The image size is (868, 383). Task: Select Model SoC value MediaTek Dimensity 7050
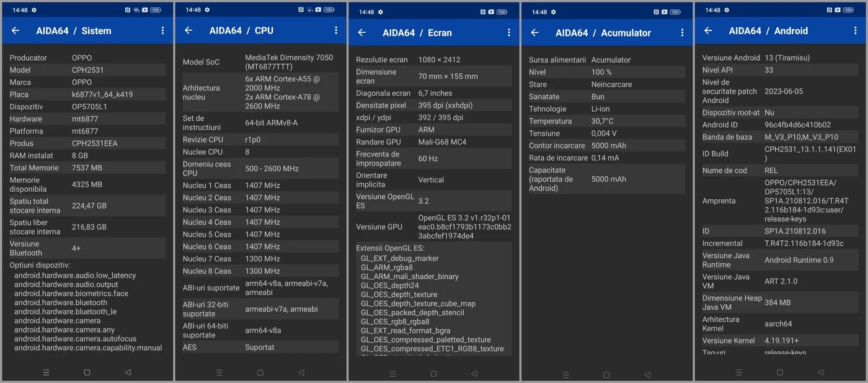click(289, 61)
